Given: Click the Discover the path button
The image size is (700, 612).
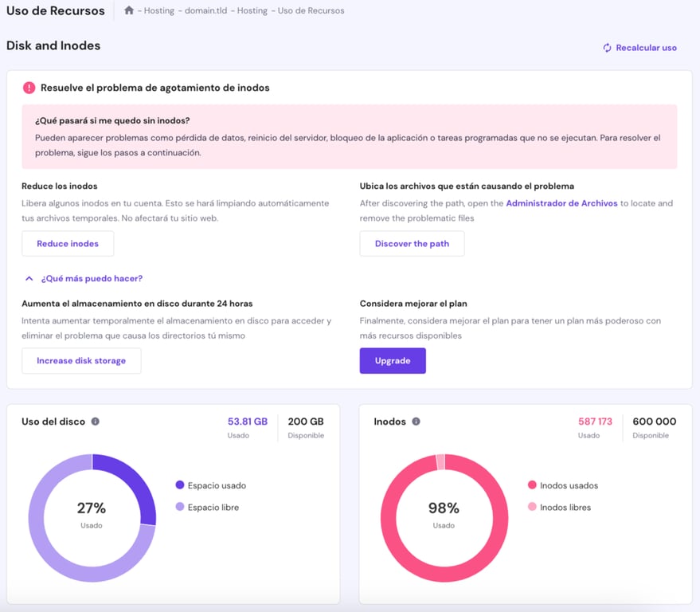Looking at the screenshot, I should [x=412, y=244].
